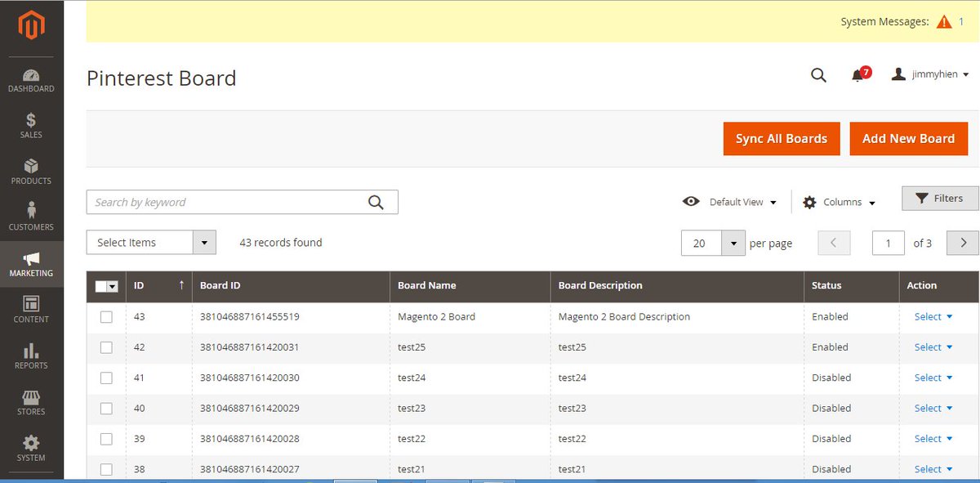This screenshot has height=483, width=980.
Task: Open the Marketing sidebar menu
Action: 31,264
